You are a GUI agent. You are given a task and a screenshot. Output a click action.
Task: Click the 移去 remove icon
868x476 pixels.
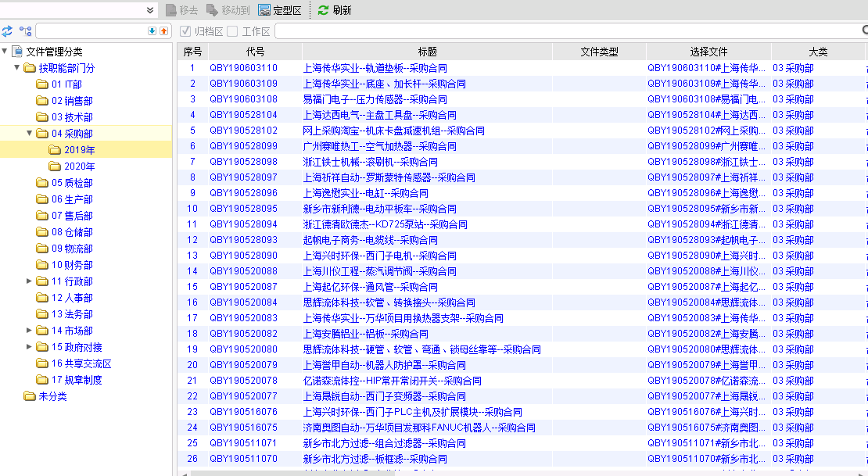[x=172, y=10]
